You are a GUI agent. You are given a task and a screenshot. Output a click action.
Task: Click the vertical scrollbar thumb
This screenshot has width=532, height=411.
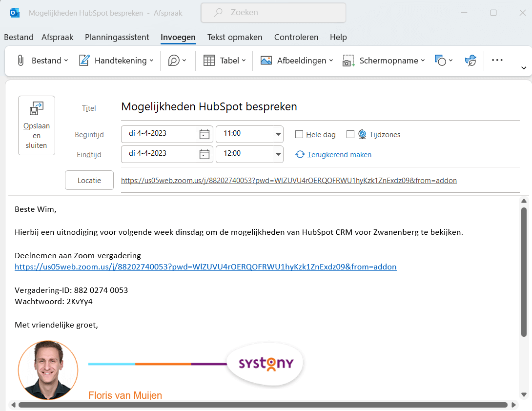pos(524,272)
